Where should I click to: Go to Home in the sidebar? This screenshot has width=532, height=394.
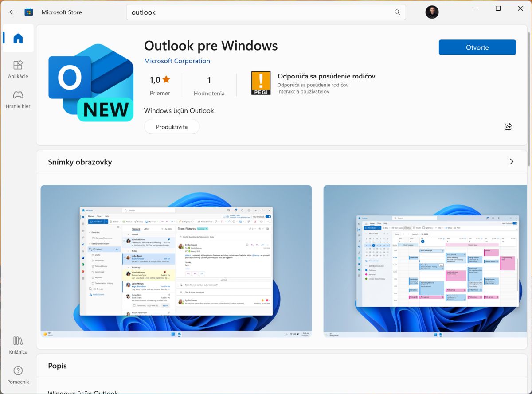pos(18,39)
